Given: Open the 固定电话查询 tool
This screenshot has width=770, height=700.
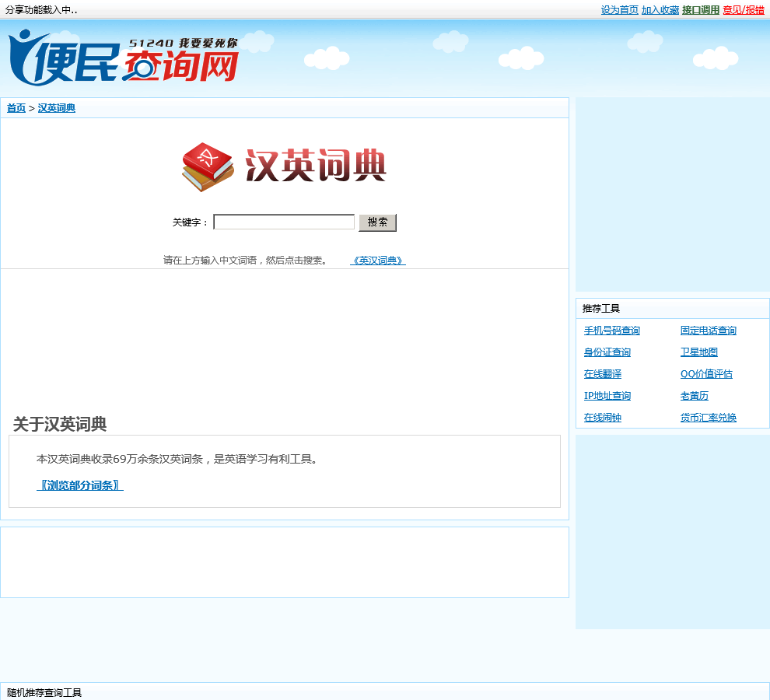Looking at the screenshot, I should [708, 331].
